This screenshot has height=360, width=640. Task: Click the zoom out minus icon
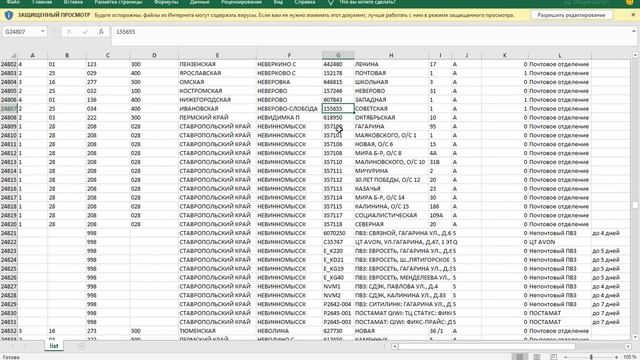(566, 357)
